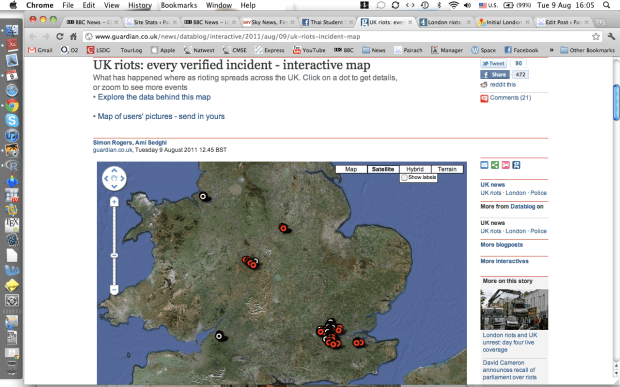Click the black incident marker near Bristol
This screenshot has width=620, height=387.
point(219,336)
